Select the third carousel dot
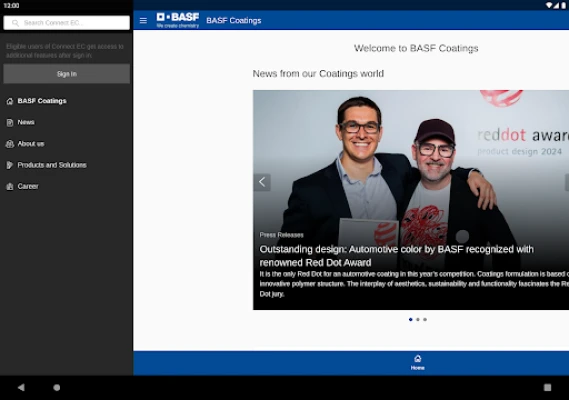Viewport: 569px width, 400px height. 425,319
